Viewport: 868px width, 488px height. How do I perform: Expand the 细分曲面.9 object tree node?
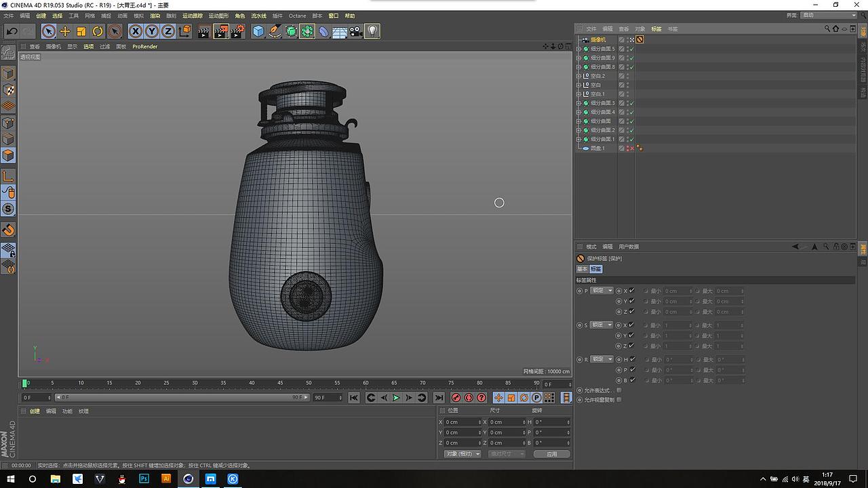(x=578, y=58)
